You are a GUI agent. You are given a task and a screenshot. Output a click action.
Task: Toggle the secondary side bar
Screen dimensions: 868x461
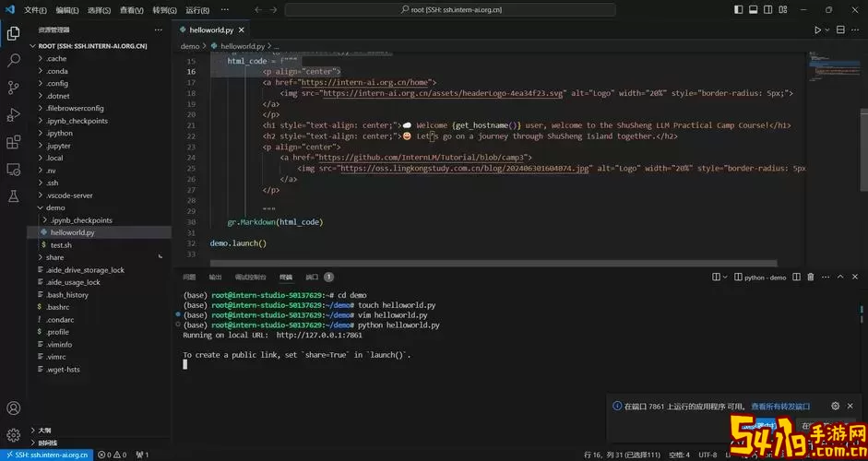(x=767, y=9)
